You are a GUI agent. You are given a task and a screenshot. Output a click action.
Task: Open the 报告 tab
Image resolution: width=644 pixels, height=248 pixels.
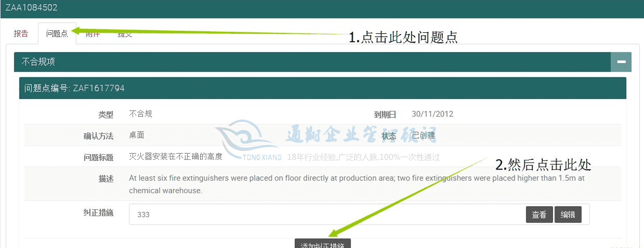21,34
